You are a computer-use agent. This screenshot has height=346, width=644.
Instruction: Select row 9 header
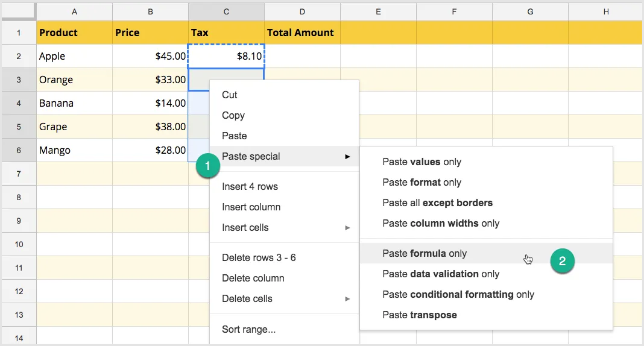19,221
